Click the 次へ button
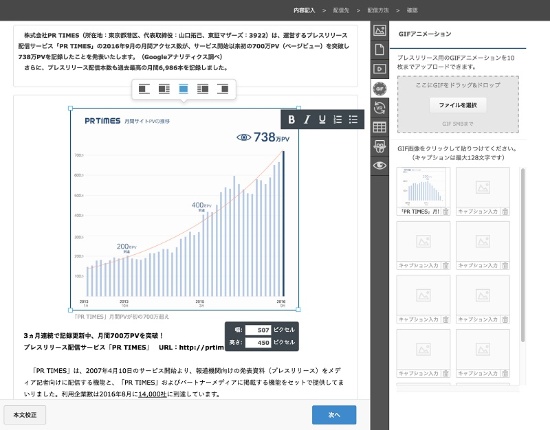550x430 pixels. (x=334, y=415)
